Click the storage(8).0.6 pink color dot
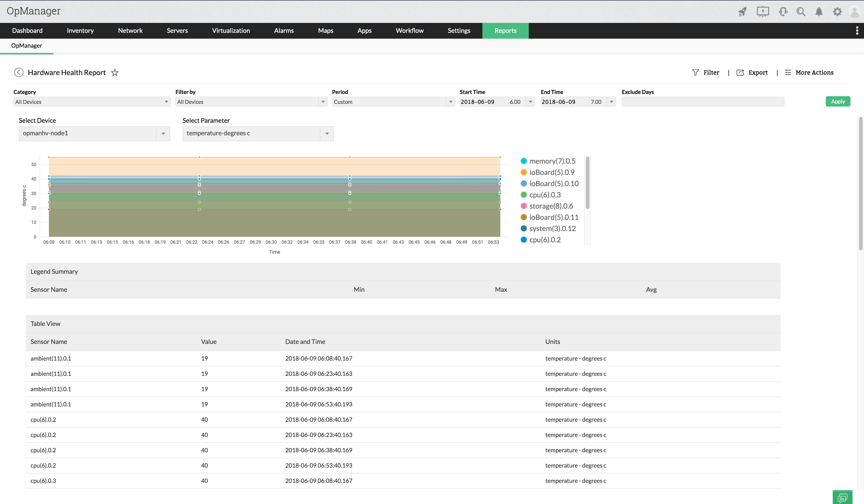This screenshot has height=504, width=864. point(524,206)
